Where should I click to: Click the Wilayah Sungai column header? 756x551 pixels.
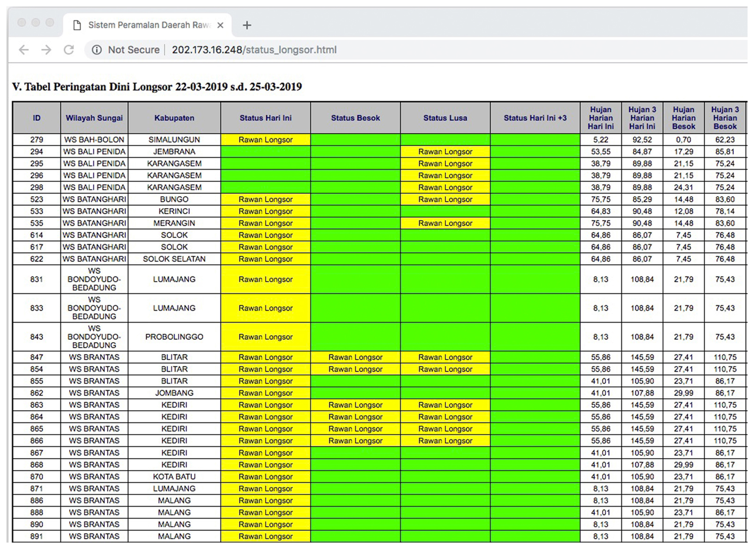click(94, 118)
